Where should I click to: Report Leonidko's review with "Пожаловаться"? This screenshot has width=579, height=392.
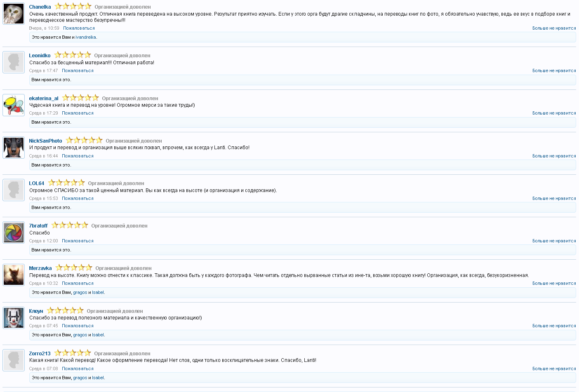(x=78, y=71)
